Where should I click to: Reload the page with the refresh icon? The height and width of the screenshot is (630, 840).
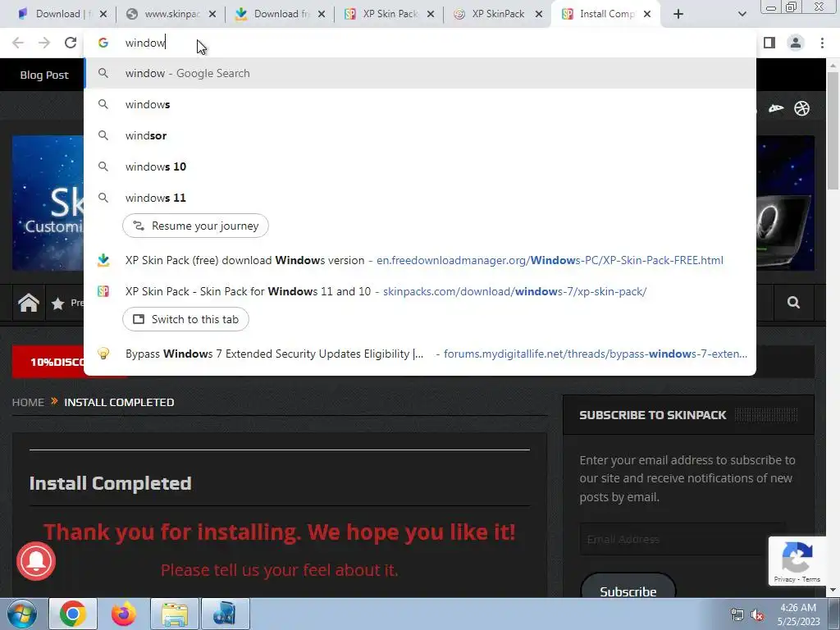71,43
